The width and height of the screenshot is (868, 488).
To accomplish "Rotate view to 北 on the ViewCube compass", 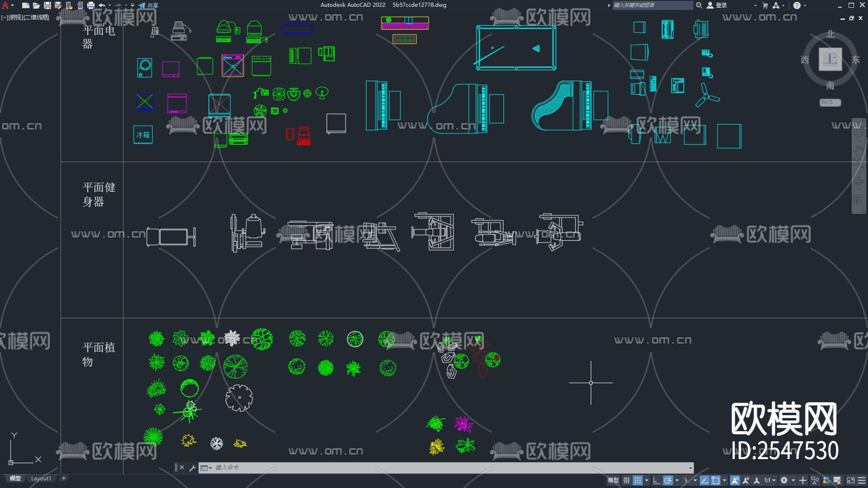I will point(830,34).
